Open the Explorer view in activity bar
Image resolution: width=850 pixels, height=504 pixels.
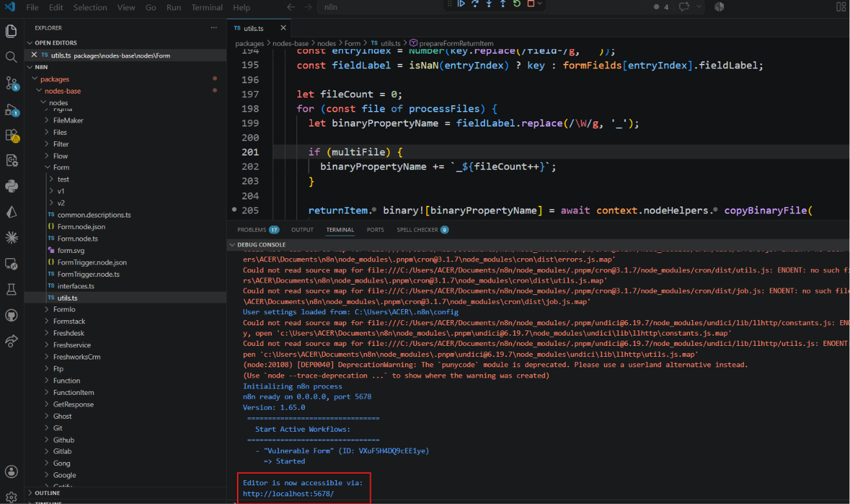[x=11, y=31]
